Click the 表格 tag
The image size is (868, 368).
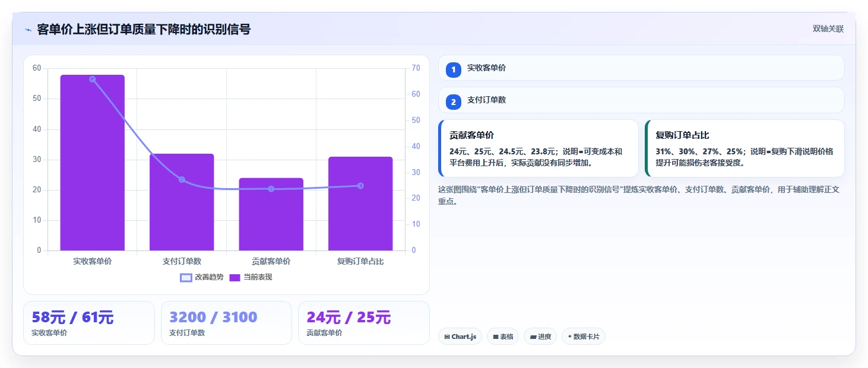click(x=503, y=337)
